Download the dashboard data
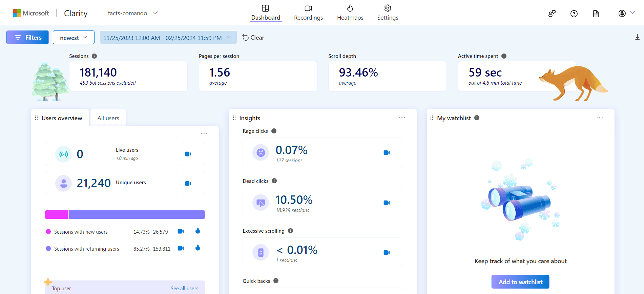This screenshot has height=294, width=644. tap(637, 37)
